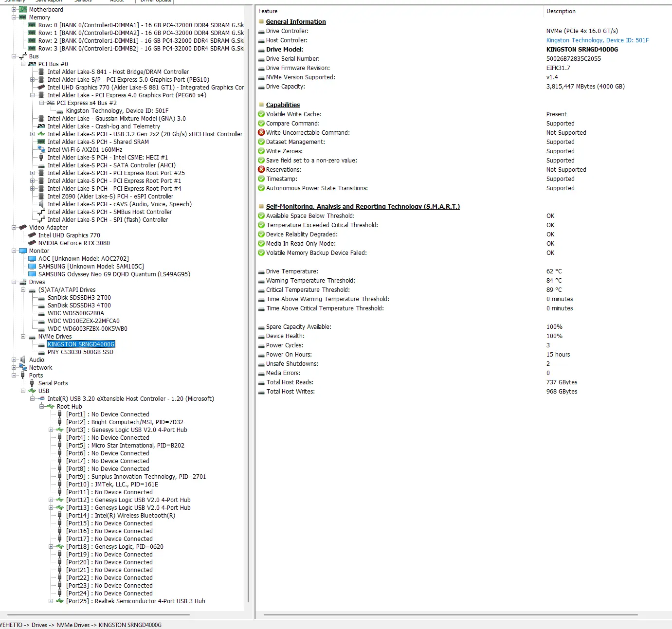Select the KINGSTON SRNGD4000G drive entry
Viewport: 672px width, 629px height.
point(81,344)
